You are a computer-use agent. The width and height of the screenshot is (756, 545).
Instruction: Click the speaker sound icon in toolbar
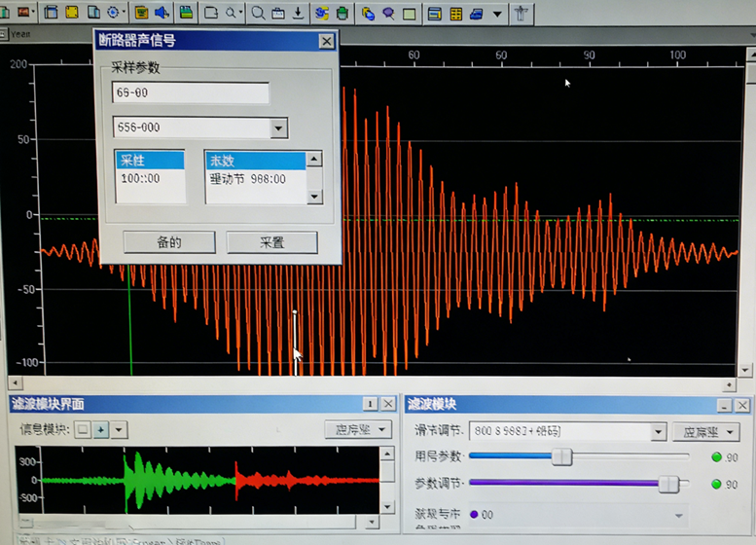click(162, 13)
